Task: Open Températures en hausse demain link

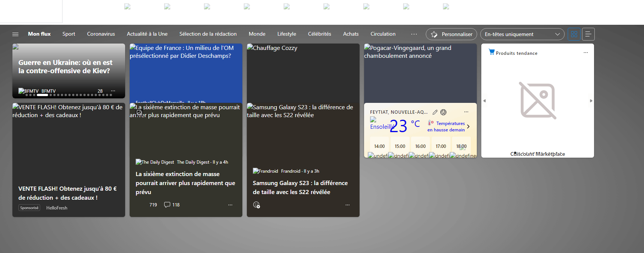Action: (446, 127)
